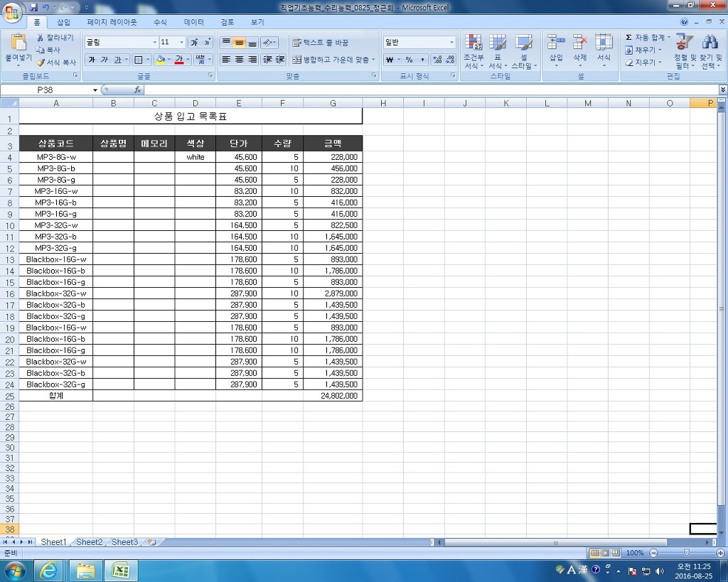
Task: Expand the Name Box dropdown
Action: coord(95,90)
